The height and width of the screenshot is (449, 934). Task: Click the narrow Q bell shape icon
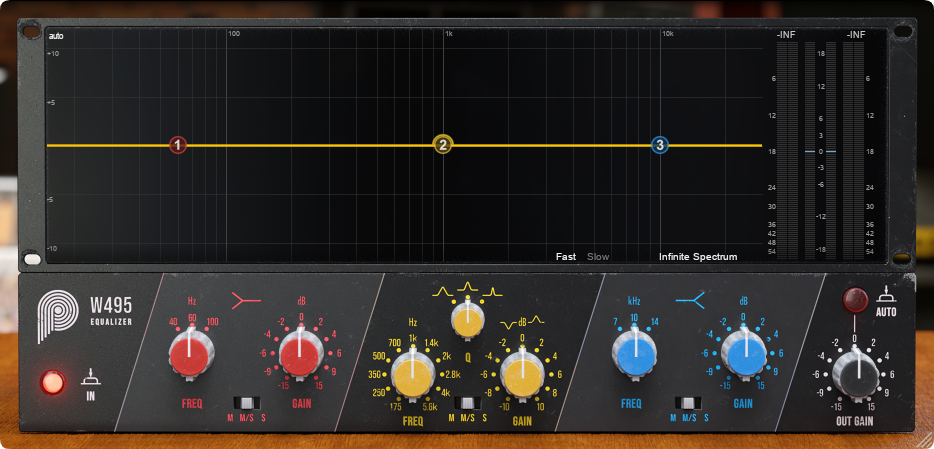click(x=493, y=292)
